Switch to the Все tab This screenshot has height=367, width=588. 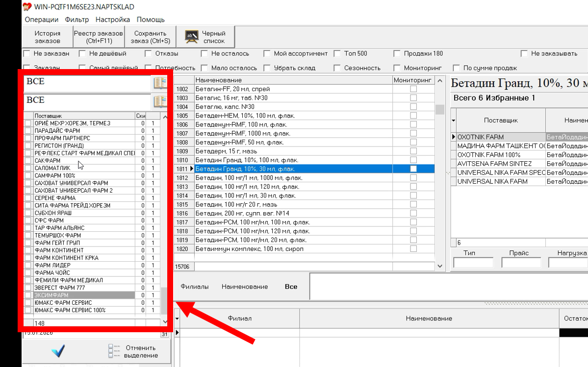(x=291, y=287)
